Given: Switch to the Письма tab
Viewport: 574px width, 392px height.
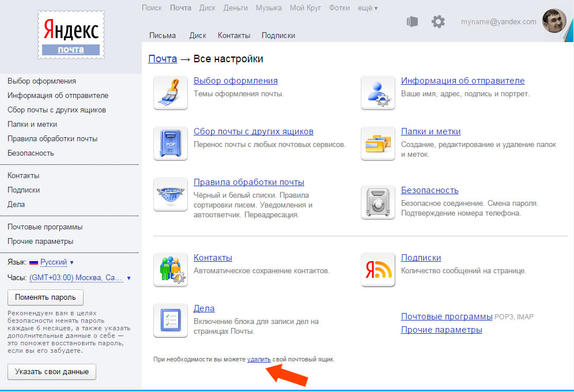Looking at the screenshot, I should tap(163, 36).
